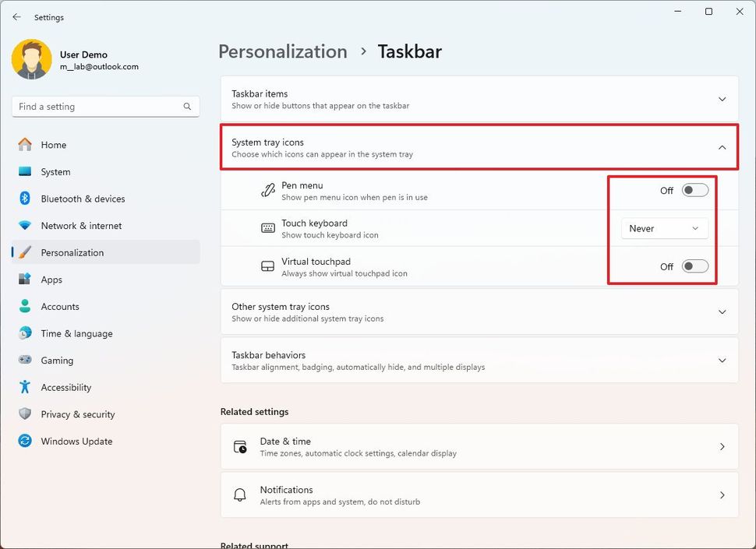Open Bluetooth & devices settings
This screenshot has width=756, height=549.
click(23, 199)
